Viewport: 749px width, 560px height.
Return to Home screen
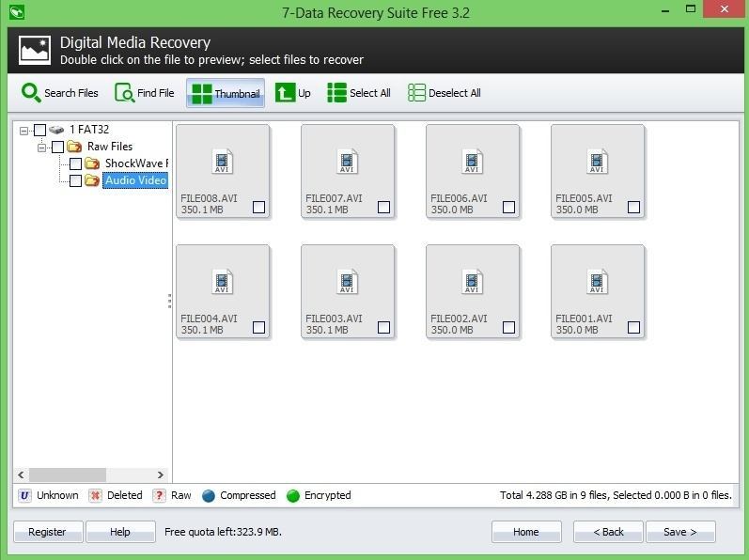pos(526,532)
